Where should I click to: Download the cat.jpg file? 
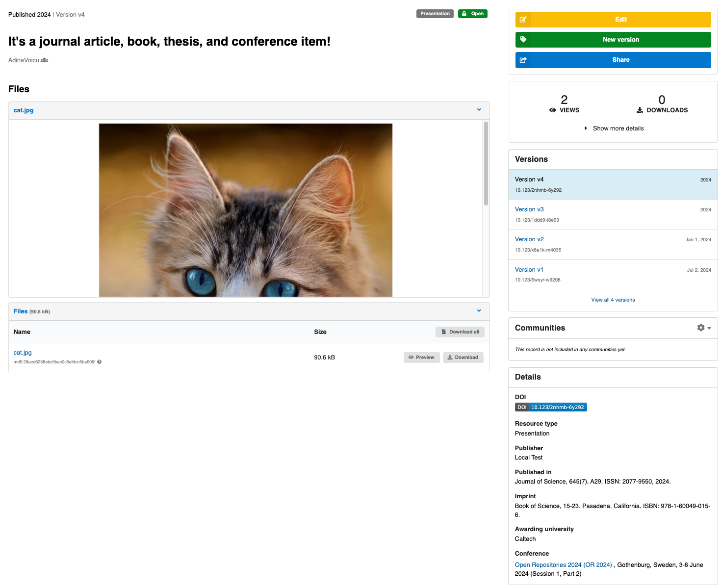[463, 358]
